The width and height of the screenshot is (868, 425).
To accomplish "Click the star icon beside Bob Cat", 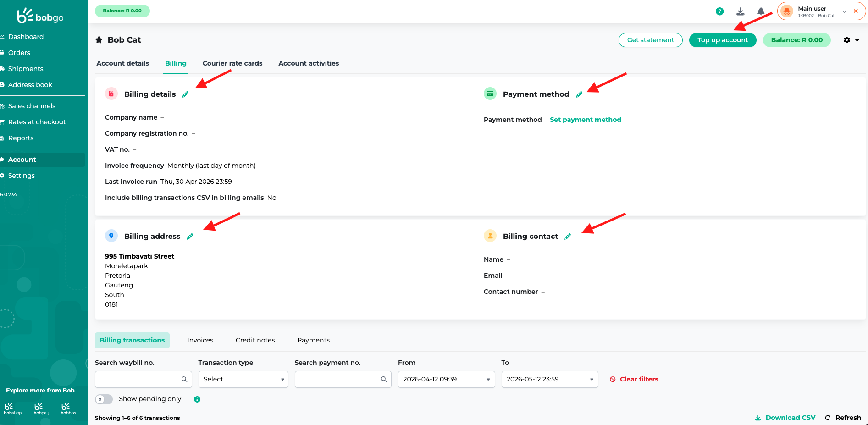I will click(x=99, y=40).
